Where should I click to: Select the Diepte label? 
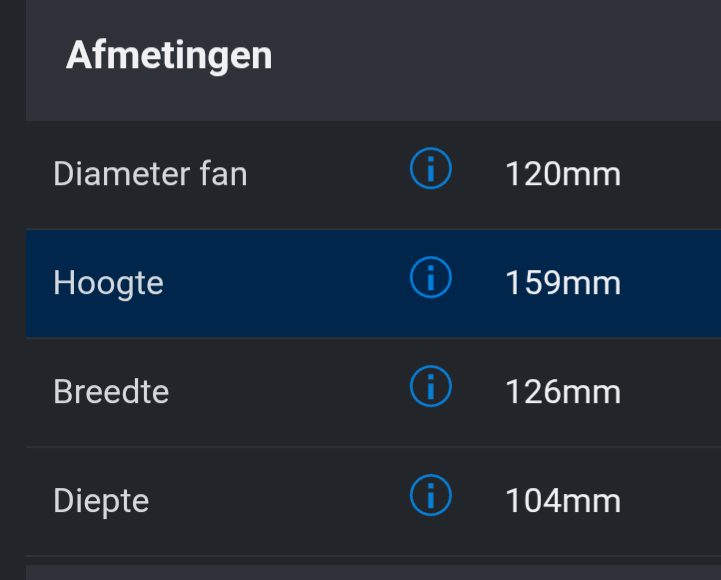click(101, 500)
